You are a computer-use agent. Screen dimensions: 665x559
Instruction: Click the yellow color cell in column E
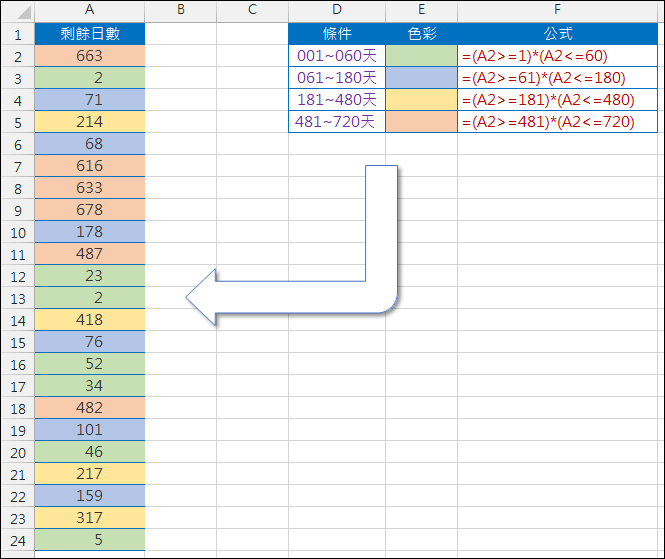tap(422, 100)
